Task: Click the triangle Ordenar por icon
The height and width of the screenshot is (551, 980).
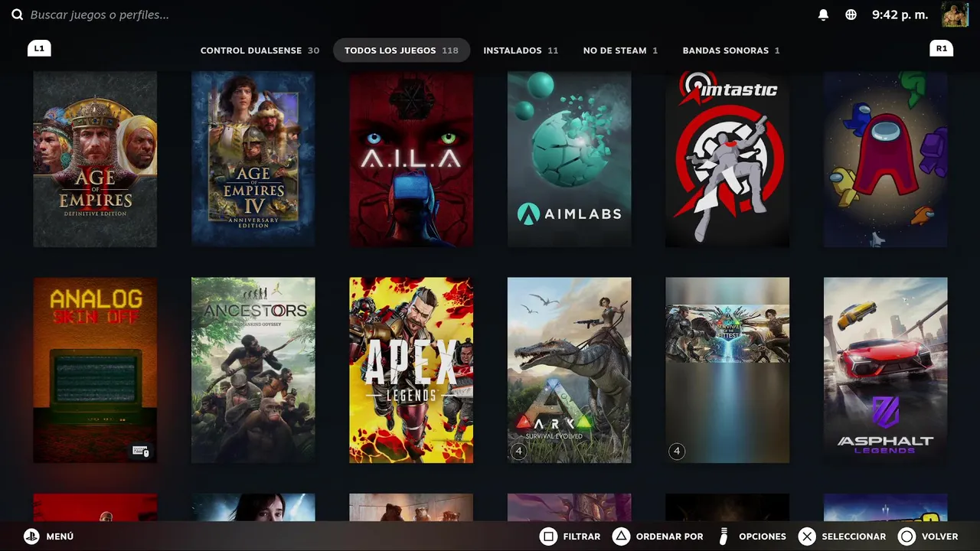Action: coord(621,536)
